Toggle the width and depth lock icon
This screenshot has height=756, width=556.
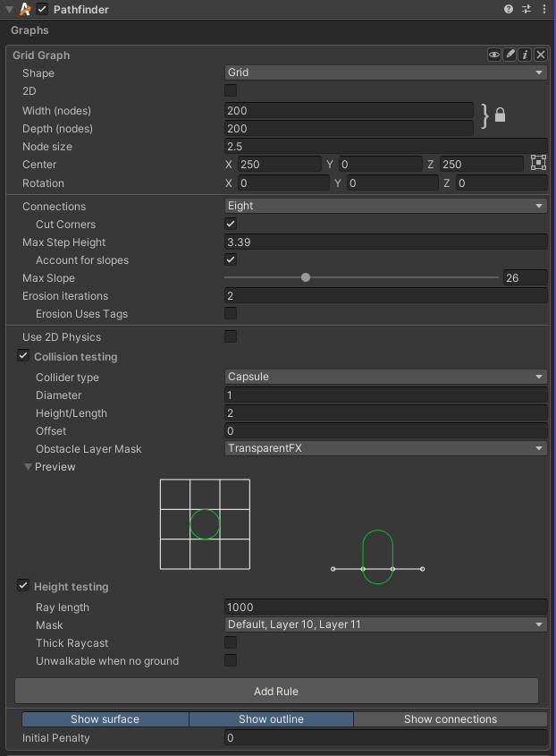tap(500, 115)
